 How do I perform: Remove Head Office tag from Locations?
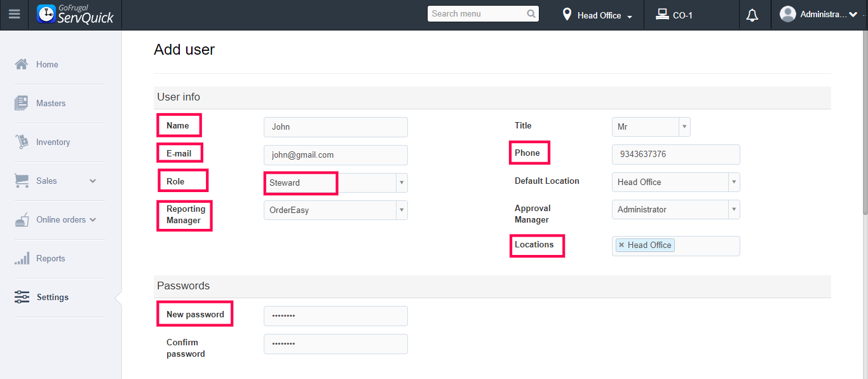pos(621,245)
